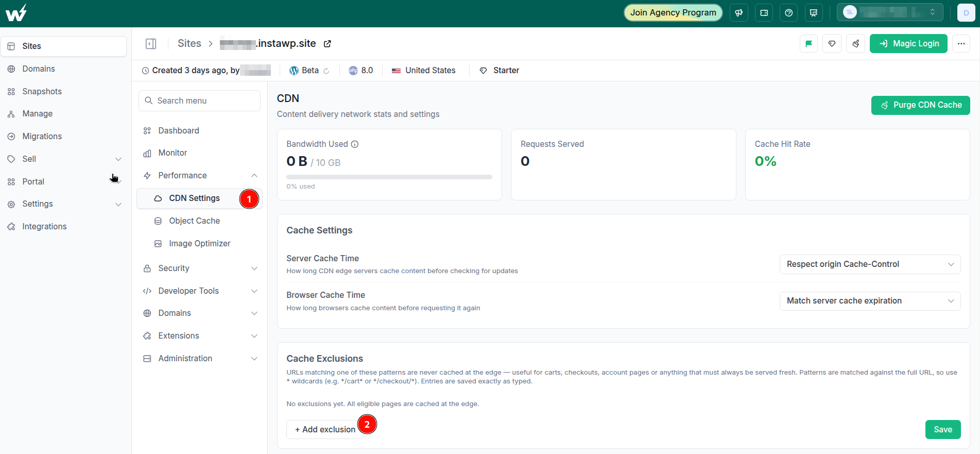Open Monitor in the site menu

point(199,153)
